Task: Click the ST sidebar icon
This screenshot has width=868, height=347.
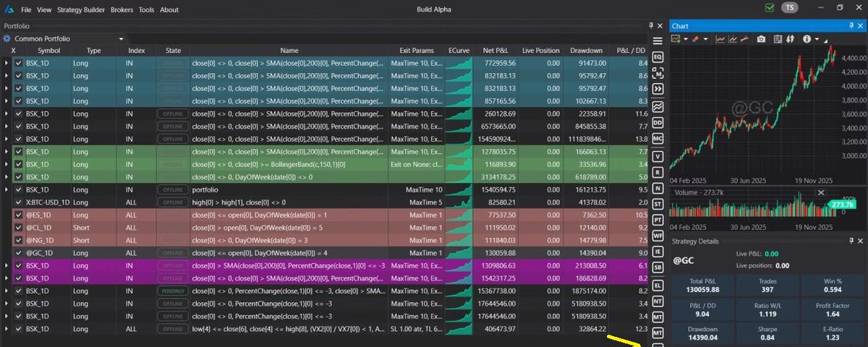Action: [x=658, y=203]
